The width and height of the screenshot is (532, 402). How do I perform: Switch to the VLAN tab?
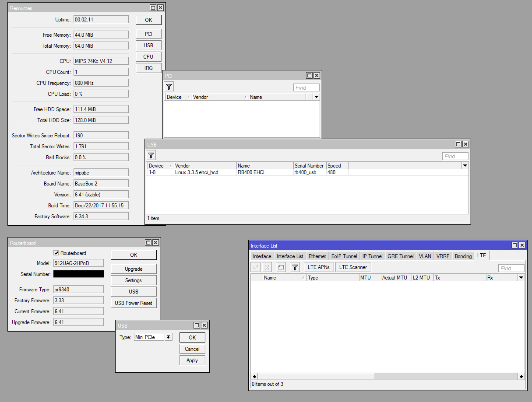(425, 256)
